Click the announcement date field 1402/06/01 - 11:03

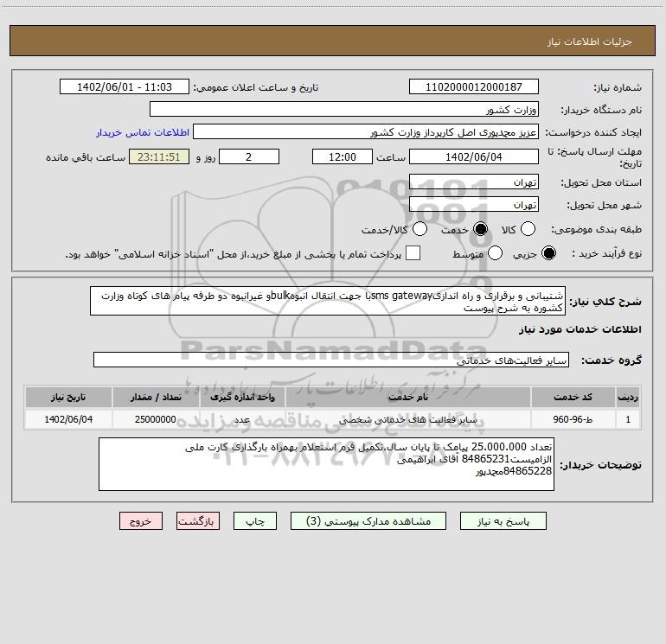[x=125, y=86]
